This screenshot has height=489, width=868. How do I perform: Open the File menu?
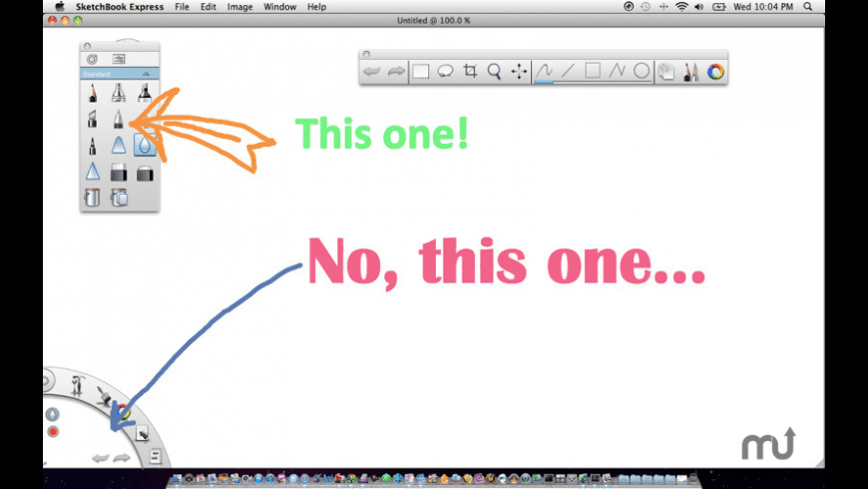[x=182, y=7]
